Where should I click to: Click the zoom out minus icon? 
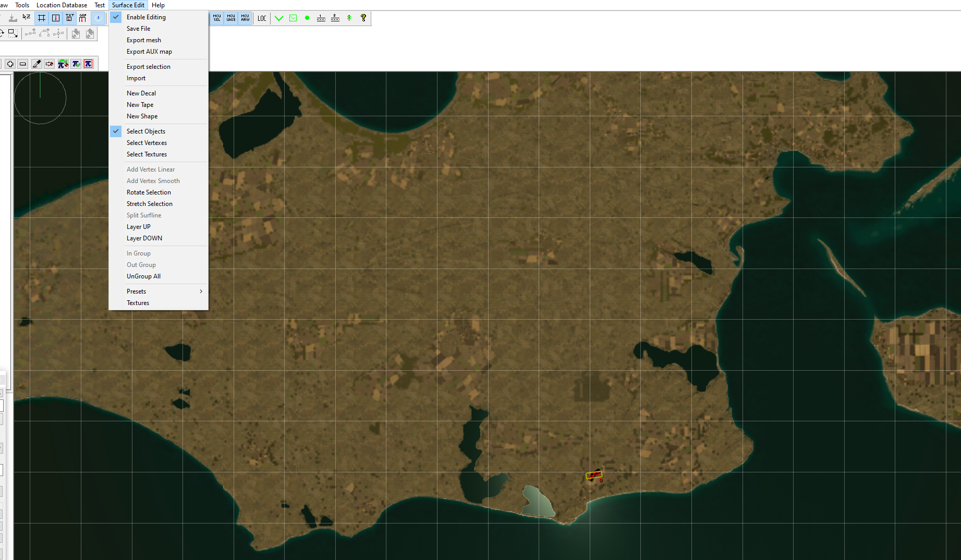23,64
